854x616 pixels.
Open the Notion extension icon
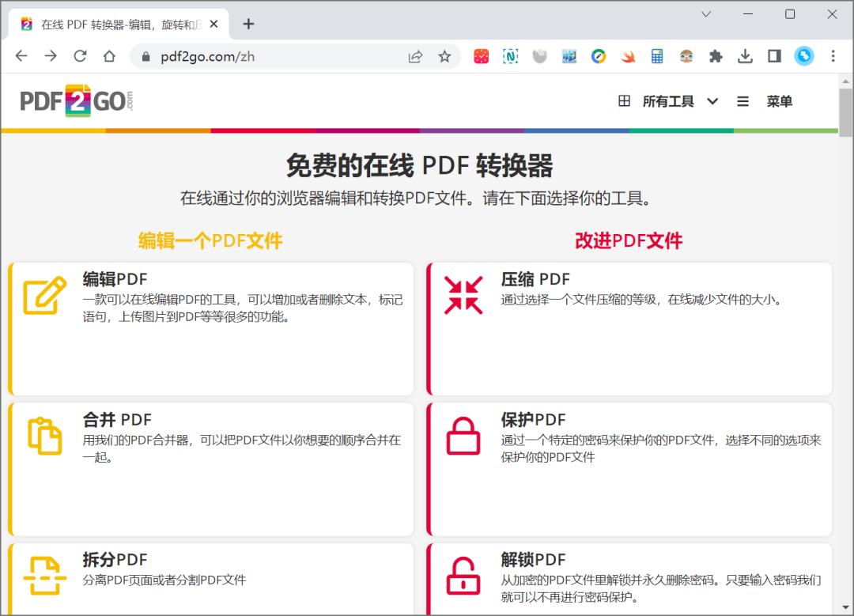coord(511,56)
